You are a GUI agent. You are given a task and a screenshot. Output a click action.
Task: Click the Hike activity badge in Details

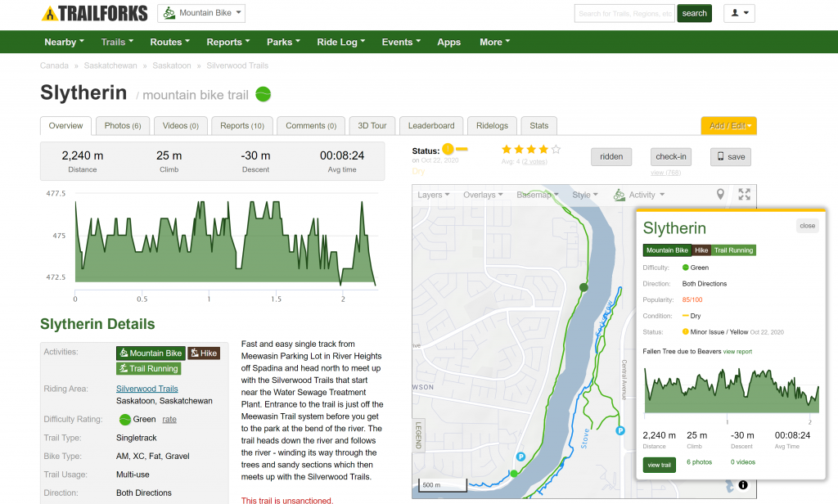coord(204,353)
